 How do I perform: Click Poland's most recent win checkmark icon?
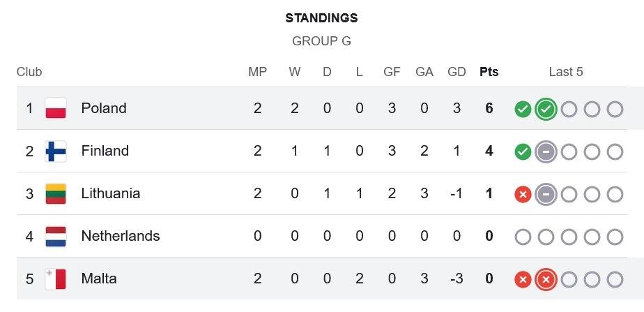click(x=546, y=109)
